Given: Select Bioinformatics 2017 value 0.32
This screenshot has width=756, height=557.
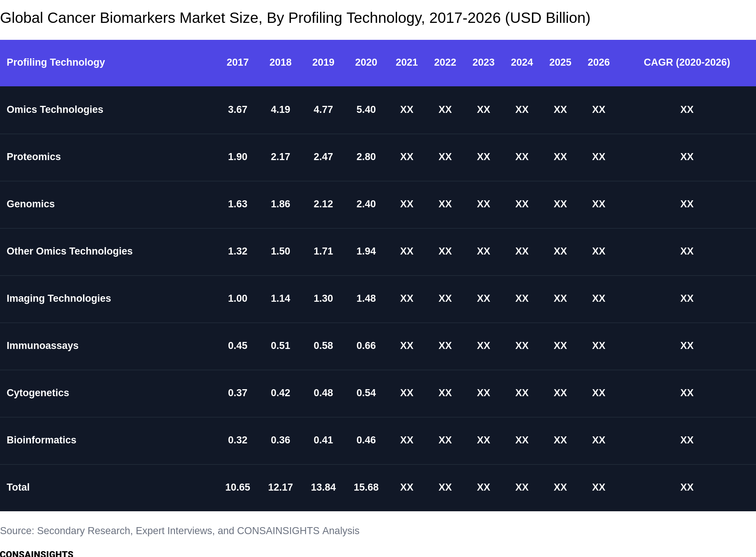Looking at the screenshot, I should [x=238, y=440].
